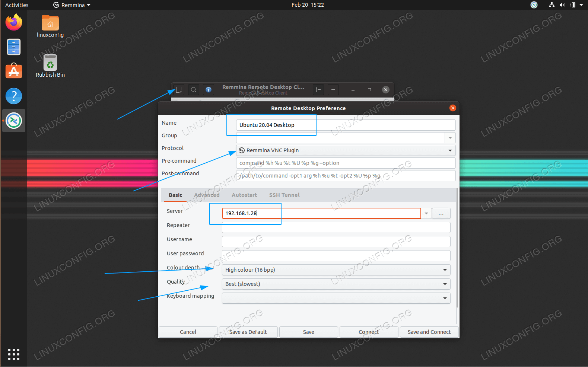Close the Remote Desktop Preference dialog

point(453,108)
